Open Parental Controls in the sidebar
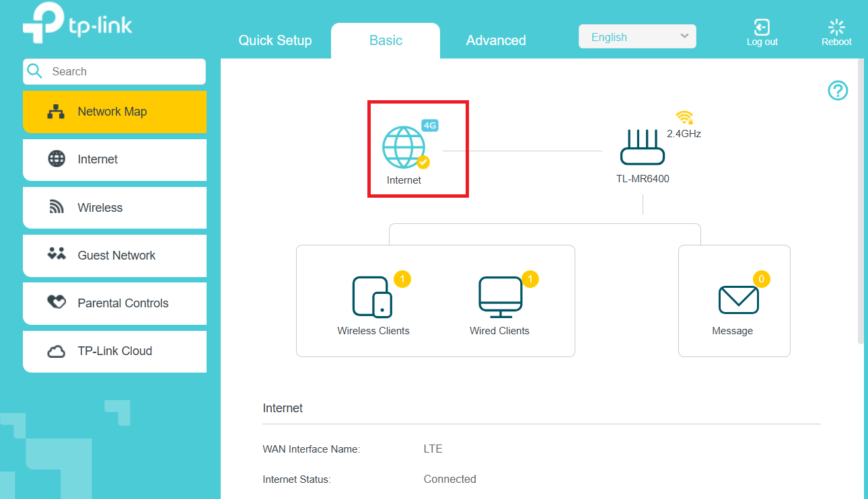 [x=114, y=303]
